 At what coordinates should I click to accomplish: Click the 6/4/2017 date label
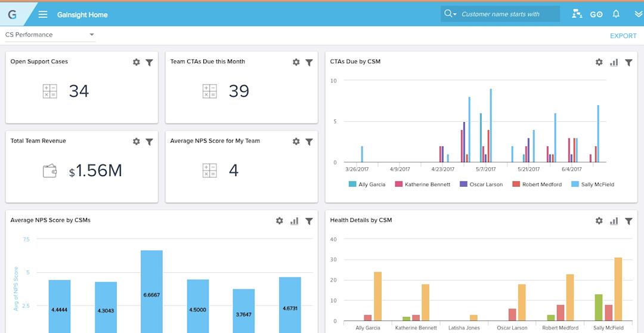point(571,169)
